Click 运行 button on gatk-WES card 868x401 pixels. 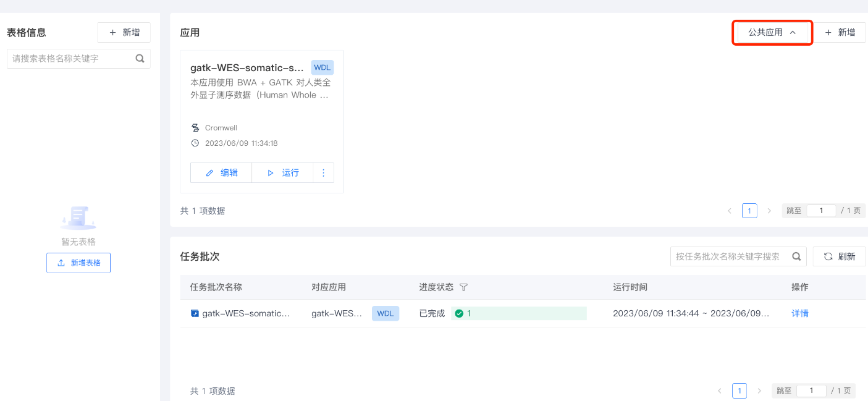point(283,173)
